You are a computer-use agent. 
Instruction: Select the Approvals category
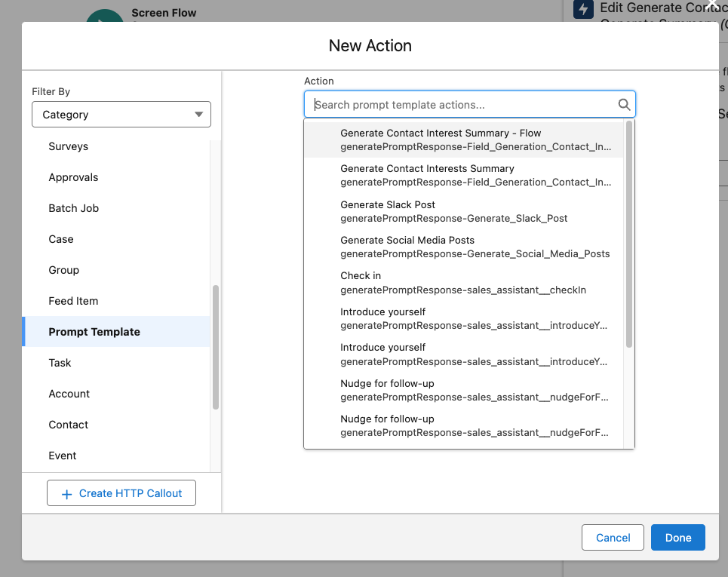click(x=116, y=177)
